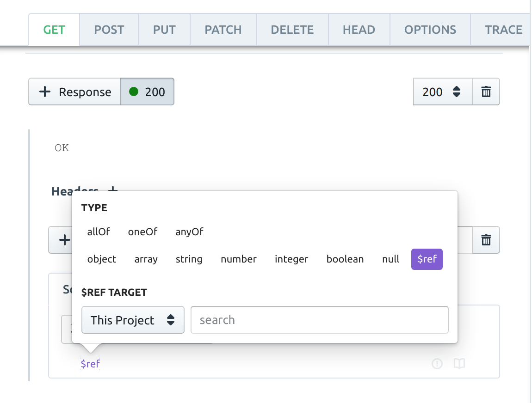Open the validations info icon on the schema row
This screenshot has width=532, height=403.
pos(437,364)
